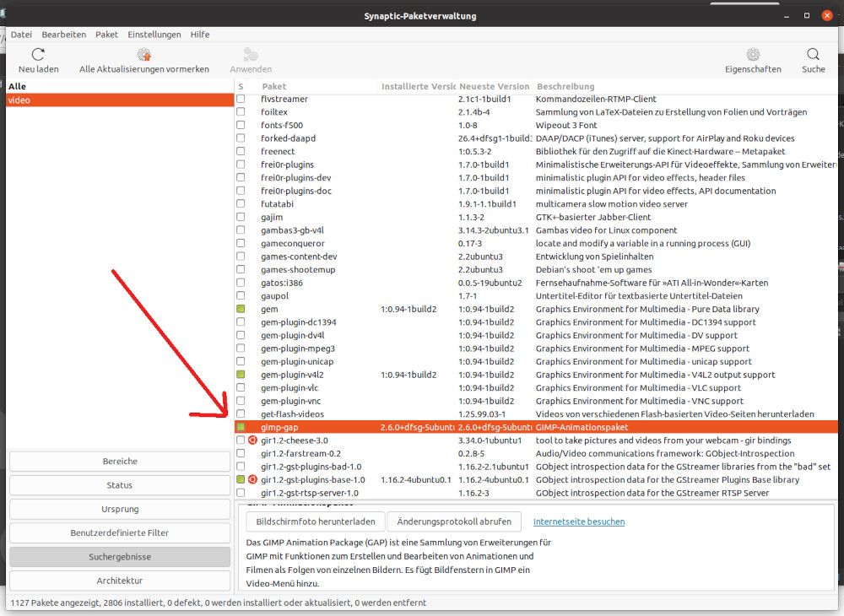The image size is (844, 616).
Task: Click the Neu laden reload icon
Action: (38, 54)
